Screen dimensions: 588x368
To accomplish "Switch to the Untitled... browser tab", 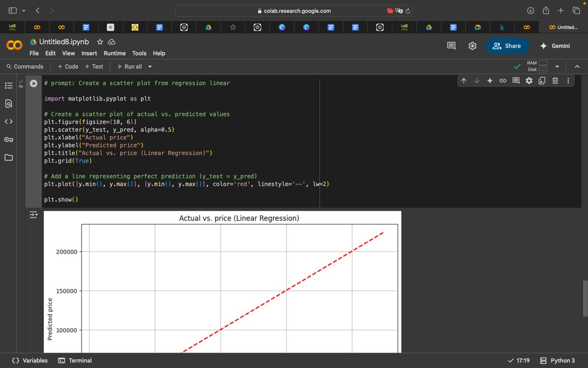I will click(x=563, y=28).
